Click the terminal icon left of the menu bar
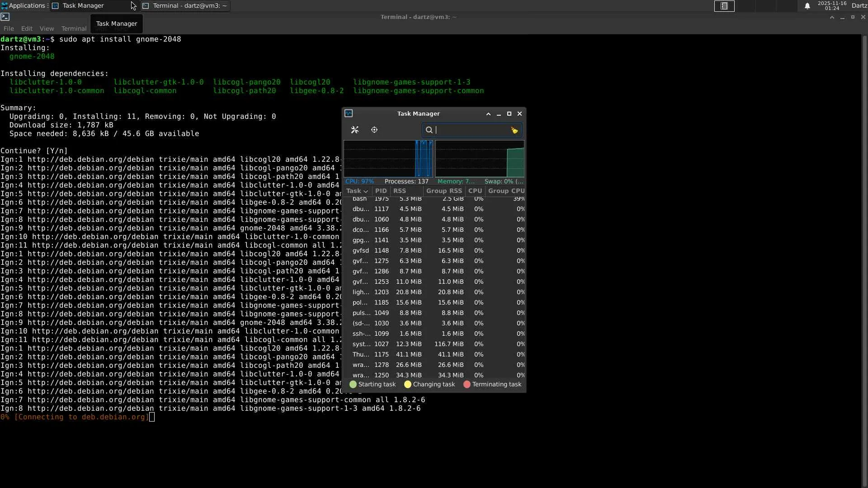 pos(5,17)
